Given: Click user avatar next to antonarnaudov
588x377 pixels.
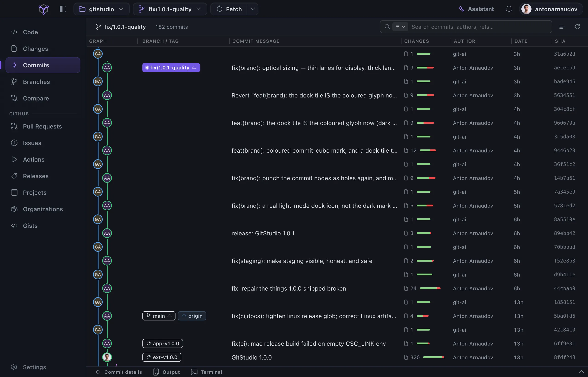Looking at the screenshot, I should click(x=526, y=9).
